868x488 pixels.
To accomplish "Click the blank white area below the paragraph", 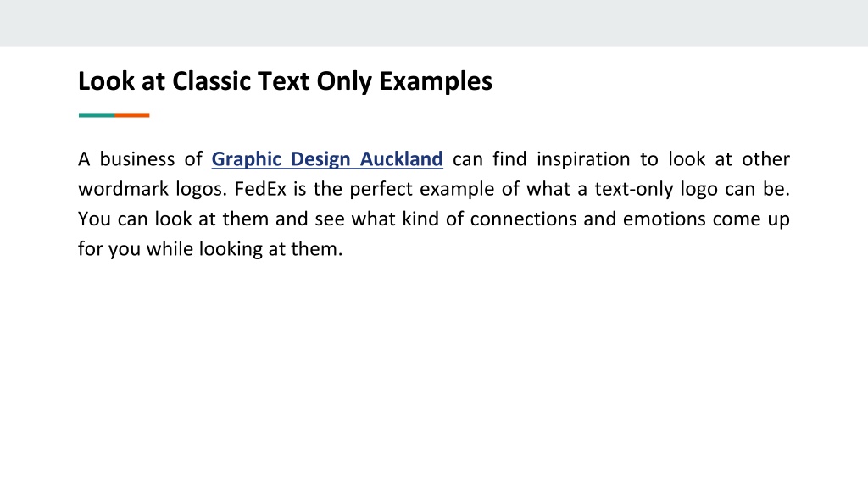I will coord(434,371).
